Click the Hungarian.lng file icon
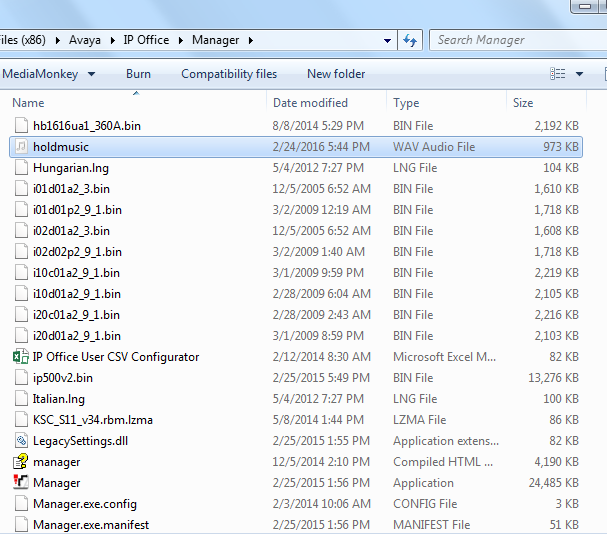The image size is (607, 534). [x=21, y=167]
